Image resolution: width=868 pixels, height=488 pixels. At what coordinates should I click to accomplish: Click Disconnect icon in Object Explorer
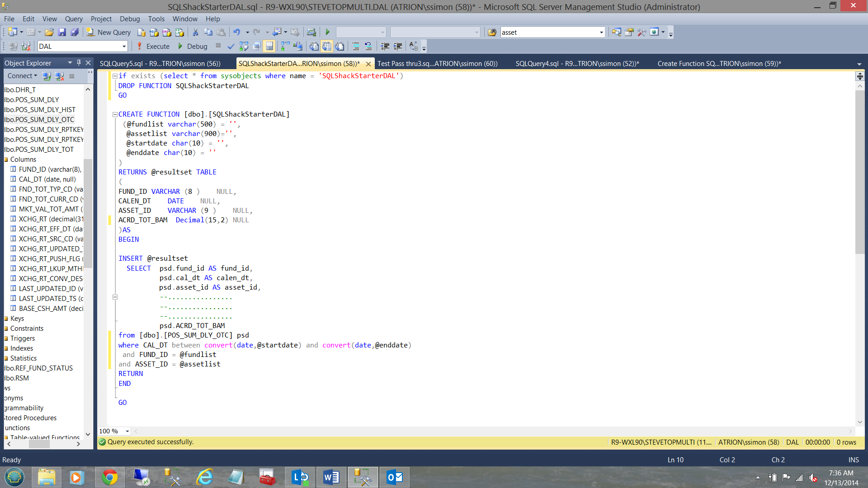59,76
